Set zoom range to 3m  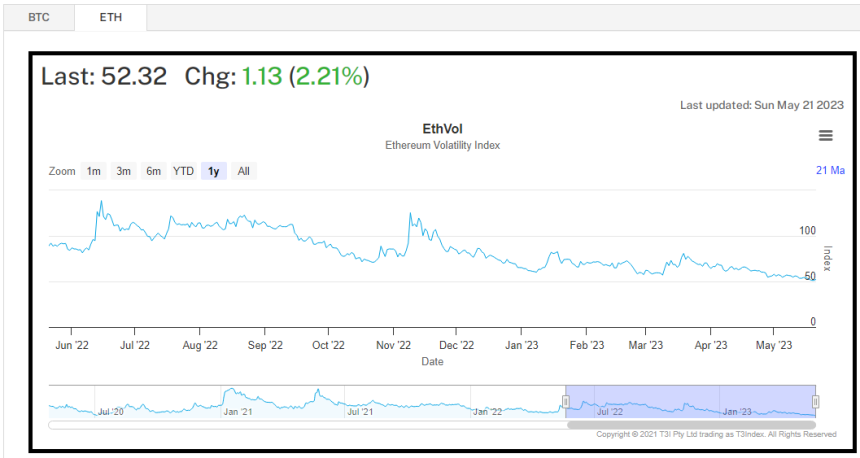click(x=123, y=171)
